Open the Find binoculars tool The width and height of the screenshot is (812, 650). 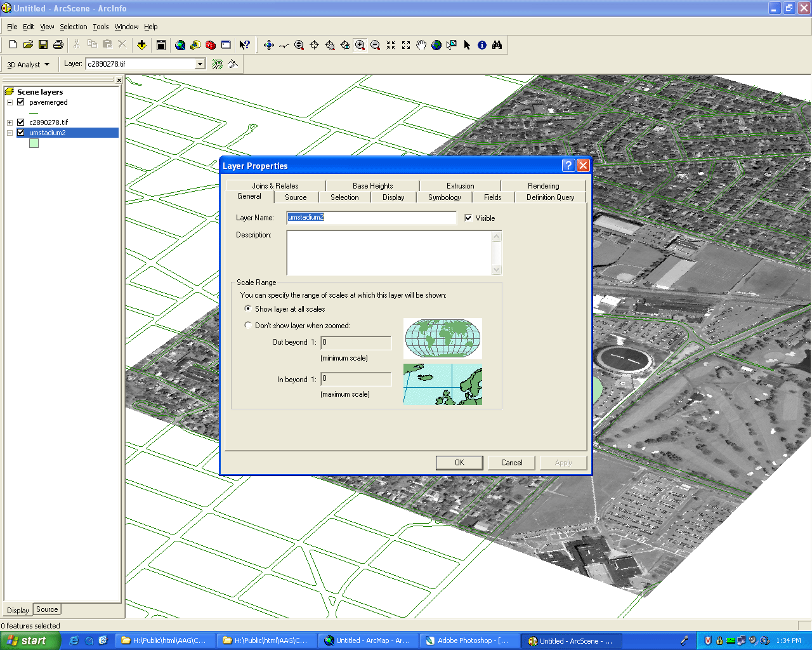pos(497,45)
